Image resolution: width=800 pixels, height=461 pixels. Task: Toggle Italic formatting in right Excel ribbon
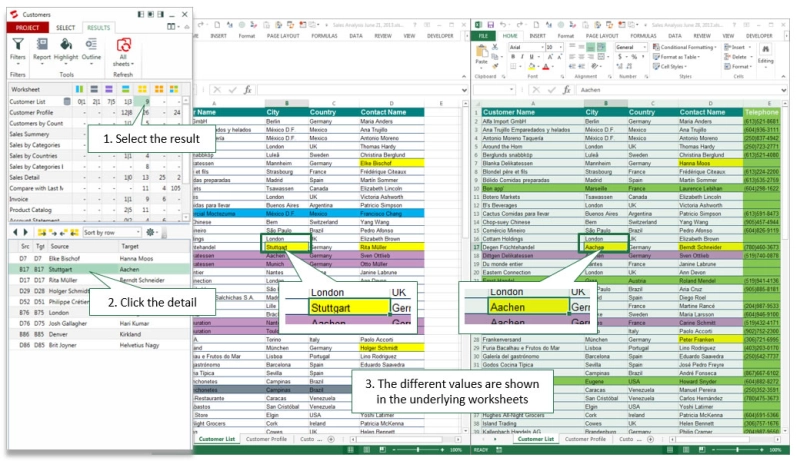(520, 58)
